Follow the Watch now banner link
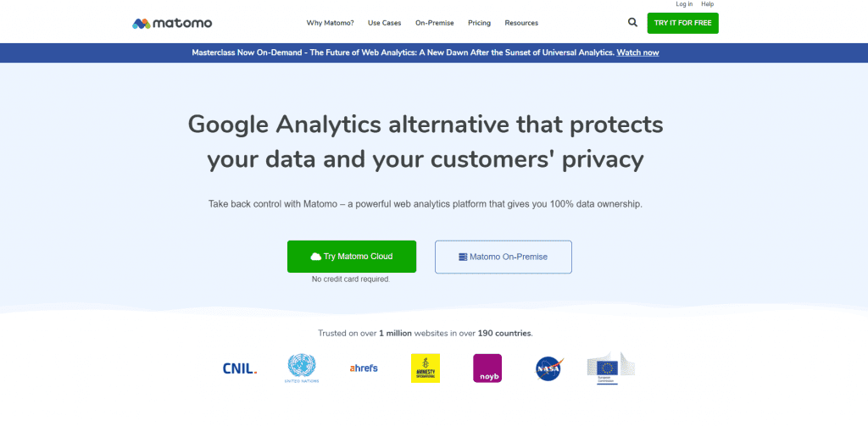Image resolution: width=868 pixels, height=426 pixels. click(x=637, y=53)
